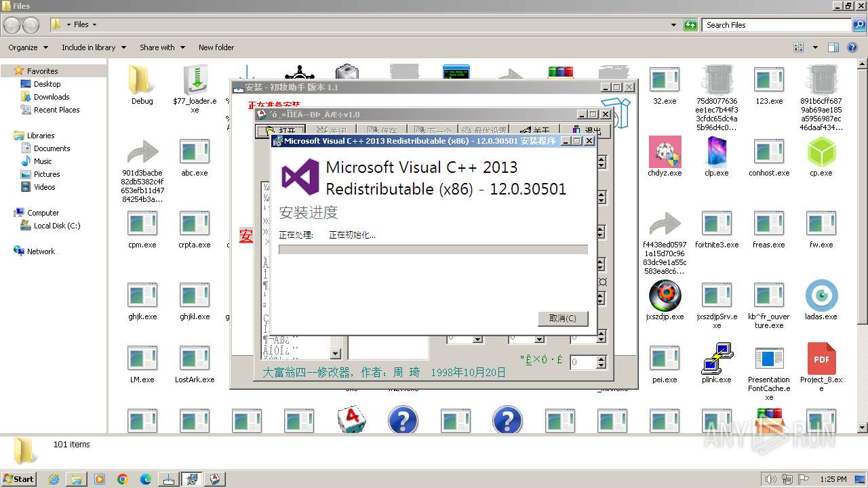Click the Visual C++ installation progress bar
This screenshot has width=868, height=488.
[x=433, y=249]
